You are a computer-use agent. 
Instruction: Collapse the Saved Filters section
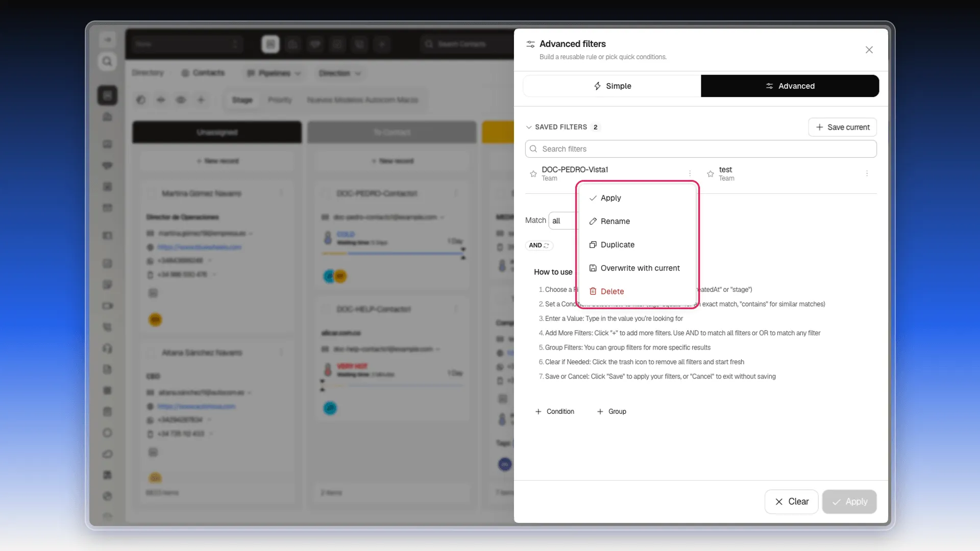(x=529, y=128)
